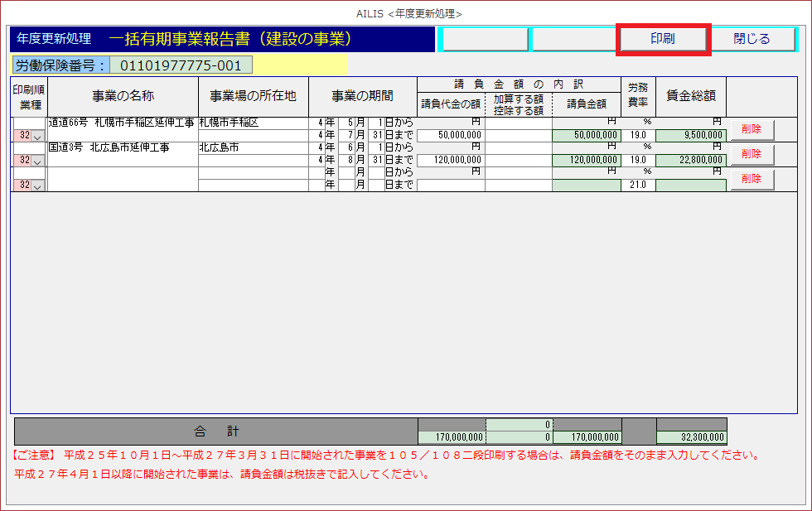Click the 21.0 労務費率 field in third row

637,186
